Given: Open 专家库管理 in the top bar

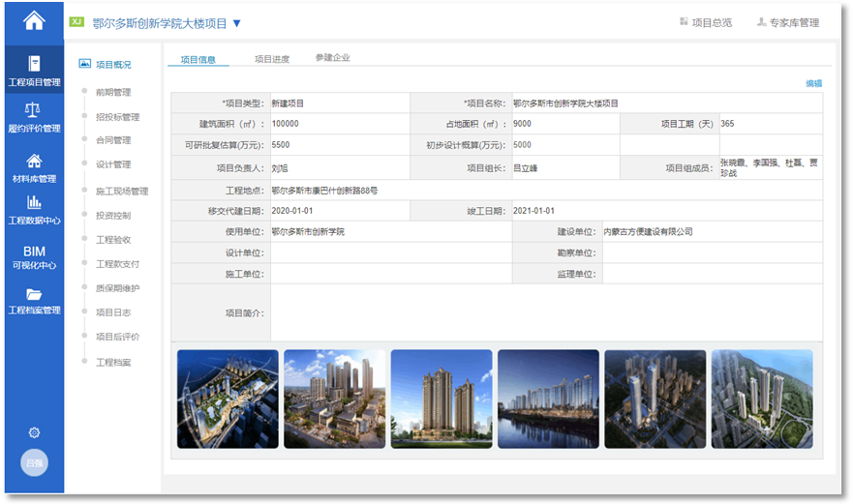Looking at the screenshot, I should tap(787, 23).
